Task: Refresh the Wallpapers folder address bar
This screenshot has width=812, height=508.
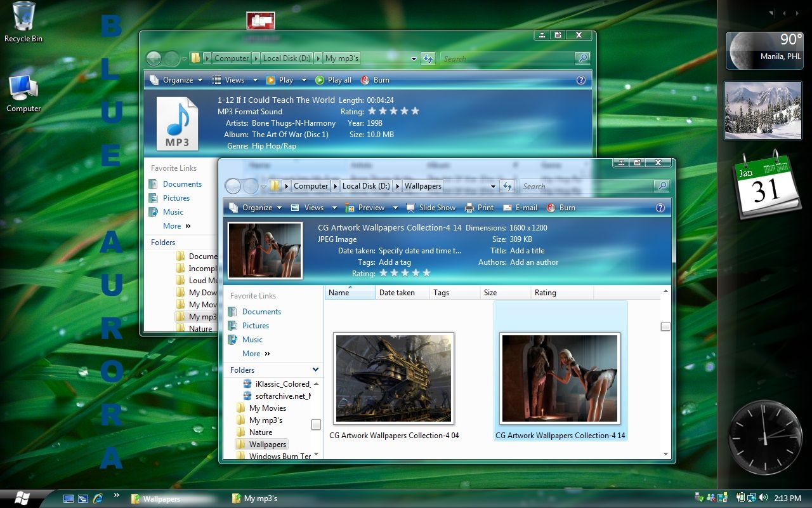Action: (x=507, y=186)
